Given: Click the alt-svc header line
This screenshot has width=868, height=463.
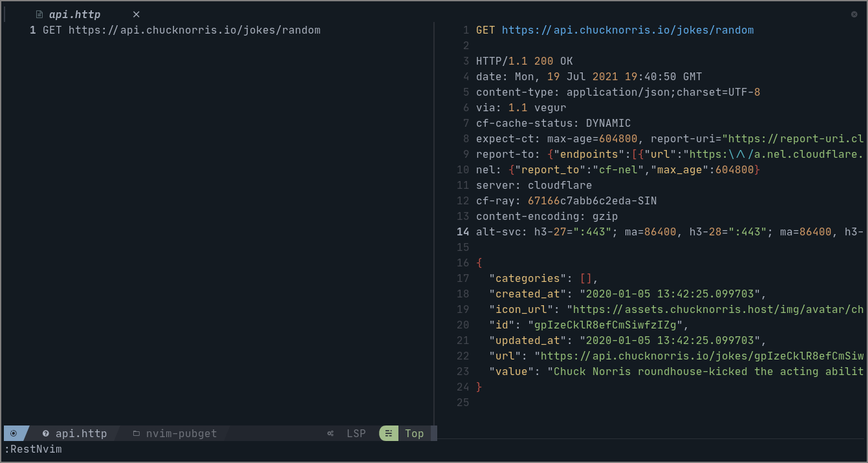Looking at the screenshot, I should 670,231.
